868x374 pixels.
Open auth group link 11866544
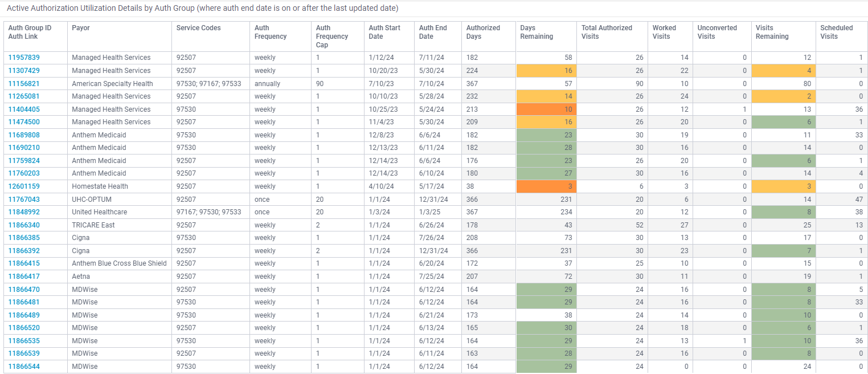(x=24, y=367)
